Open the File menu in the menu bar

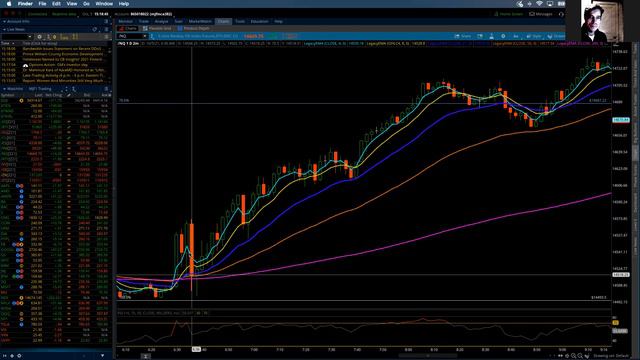(42, 4)
